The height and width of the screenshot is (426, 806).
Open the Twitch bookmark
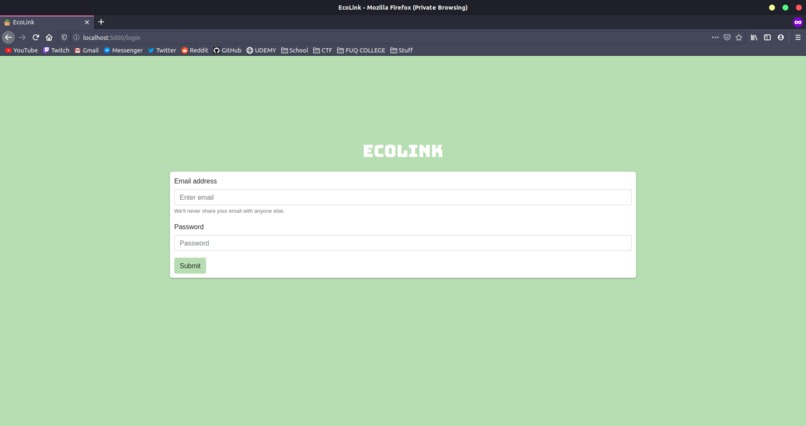(56, 50)
